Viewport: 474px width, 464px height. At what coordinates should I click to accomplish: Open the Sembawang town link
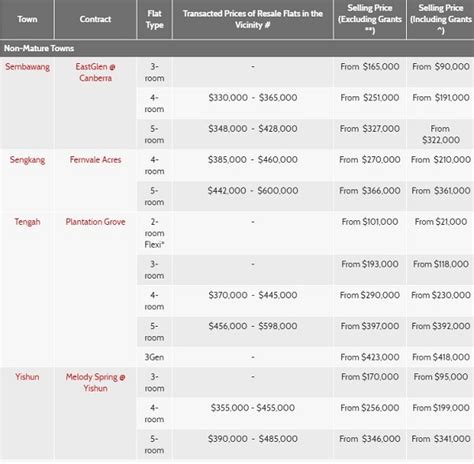pyautogui.click(x=27, y=67)
